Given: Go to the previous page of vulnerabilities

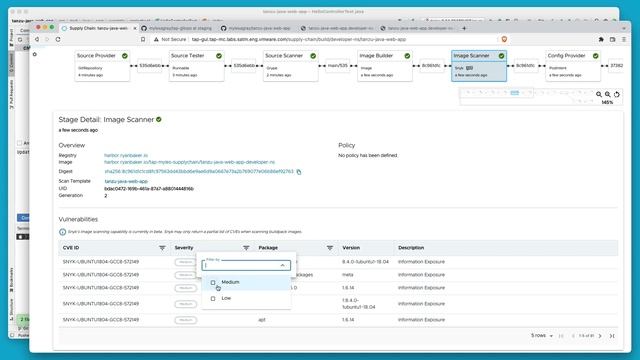Looking at the screenshot, I should pos(573,336).
